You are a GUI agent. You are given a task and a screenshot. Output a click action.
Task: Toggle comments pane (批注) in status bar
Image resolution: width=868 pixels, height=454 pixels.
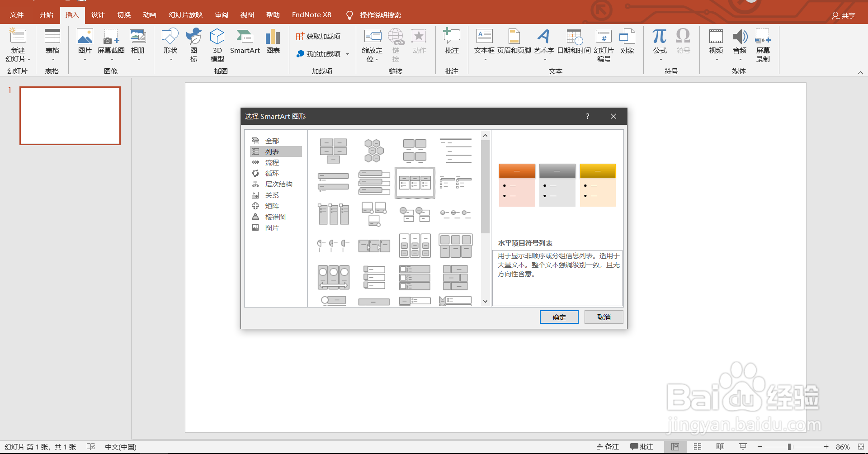point(642,447)
